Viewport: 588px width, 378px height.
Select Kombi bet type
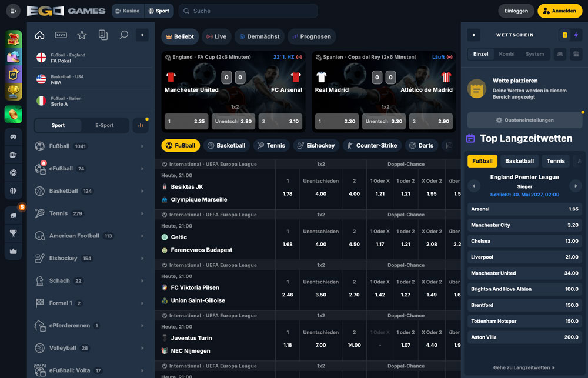[x=507, y=54]
